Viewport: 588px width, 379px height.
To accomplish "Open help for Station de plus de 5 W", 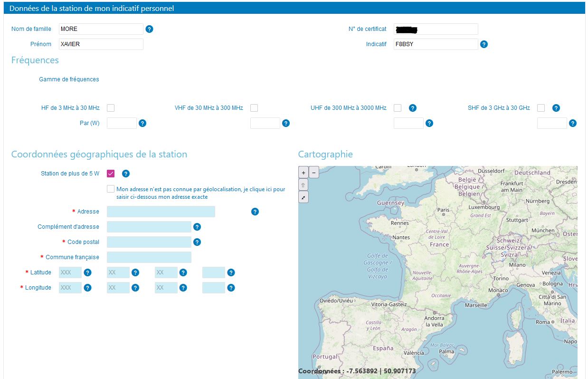I will click(126, 174).
